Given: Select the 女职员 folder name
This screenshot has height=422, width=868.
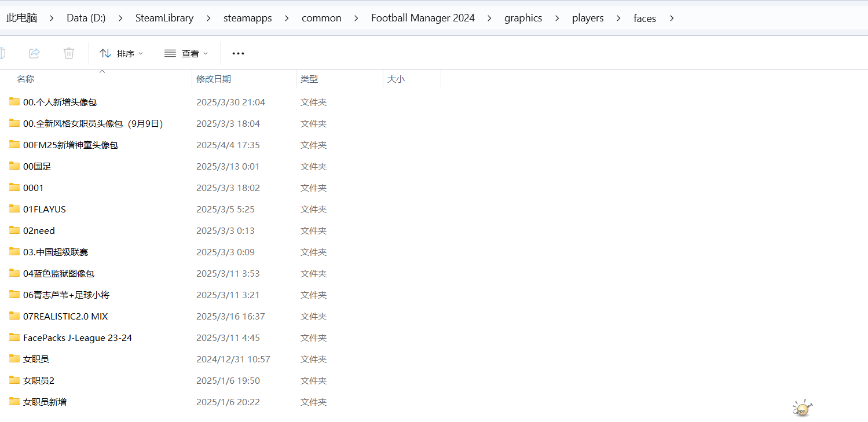Looking at the screenshot, I should (x=36, y=359).
